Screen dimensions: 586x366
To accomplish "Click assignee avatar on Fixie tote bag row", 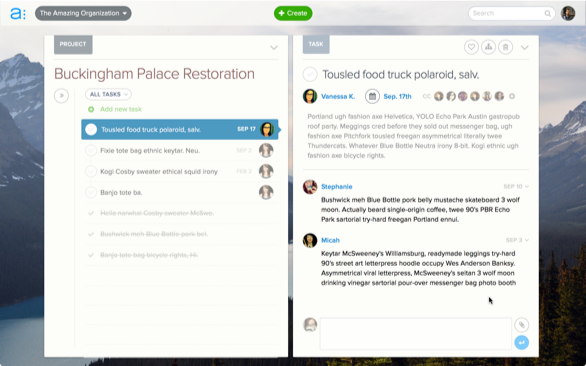I will tap(266, 150).
